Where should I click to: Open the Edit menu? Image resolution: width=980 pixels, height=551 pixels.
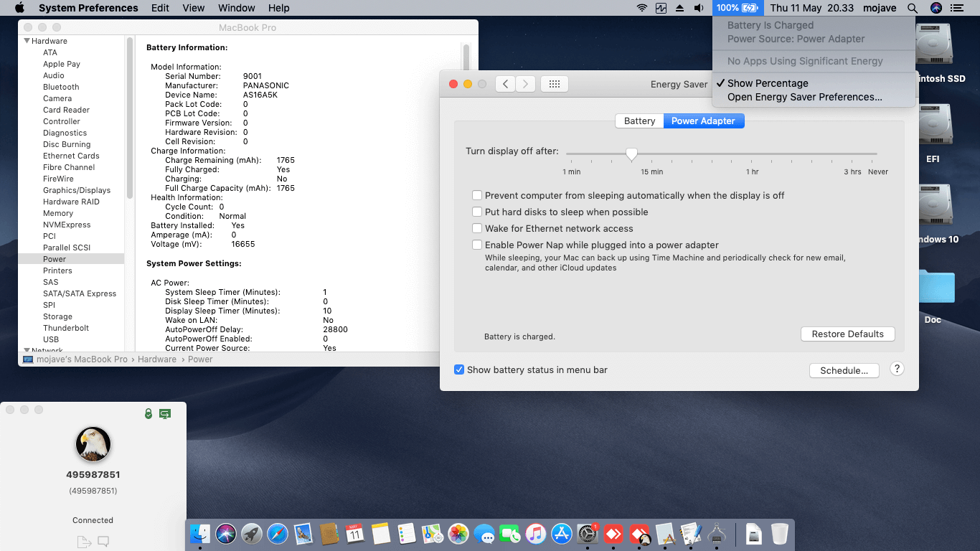tap(160, 8)
